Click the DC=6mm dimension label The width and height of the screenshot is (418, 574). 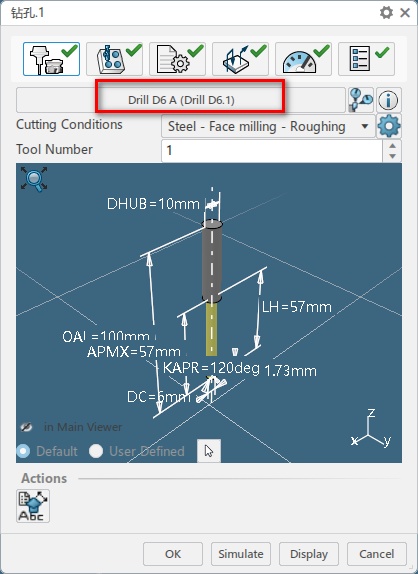[158, 397]
